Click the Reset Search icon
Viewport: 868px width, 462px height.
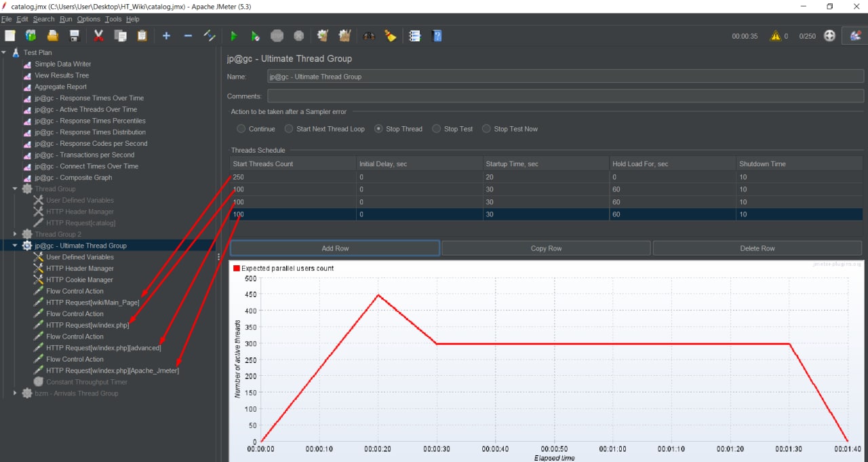[x=390, y=35]
